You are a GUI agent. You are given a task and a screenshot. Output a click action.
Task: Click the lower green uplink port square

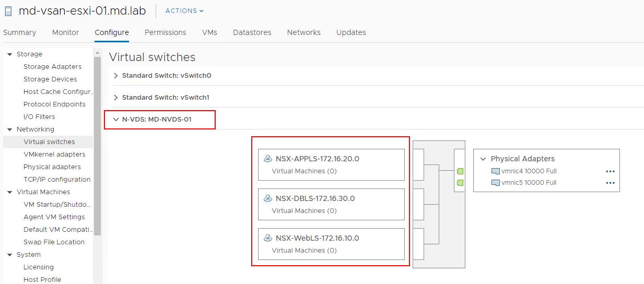click(x=460, y=182)
